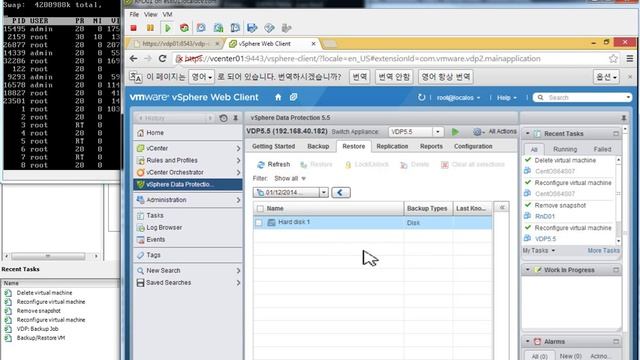Image resolution: width=640 pixels, height=360 pixels.
Task: Expand Rules and Profiles item
Action: [238, 160]
